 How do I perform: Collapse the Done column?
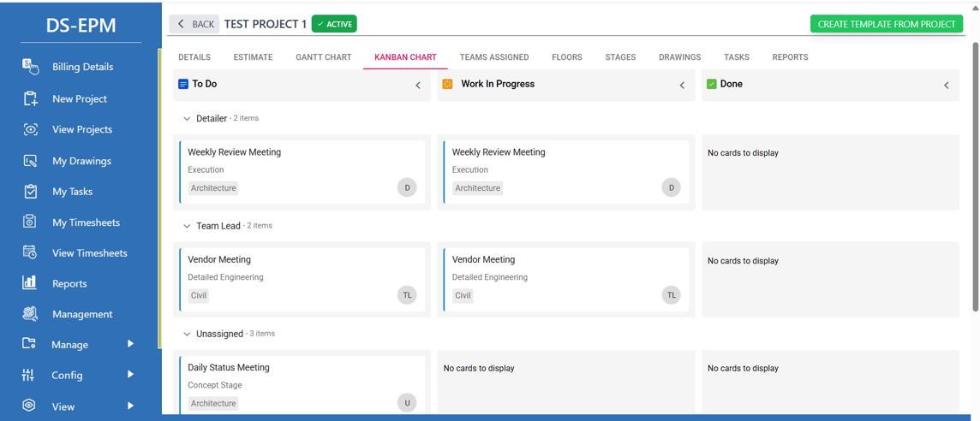point(946,85)
